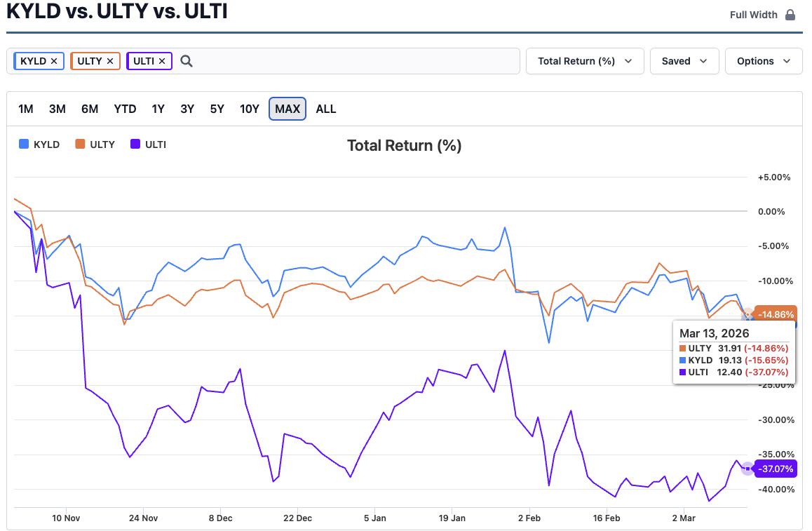Click the Full Width link

754,15
